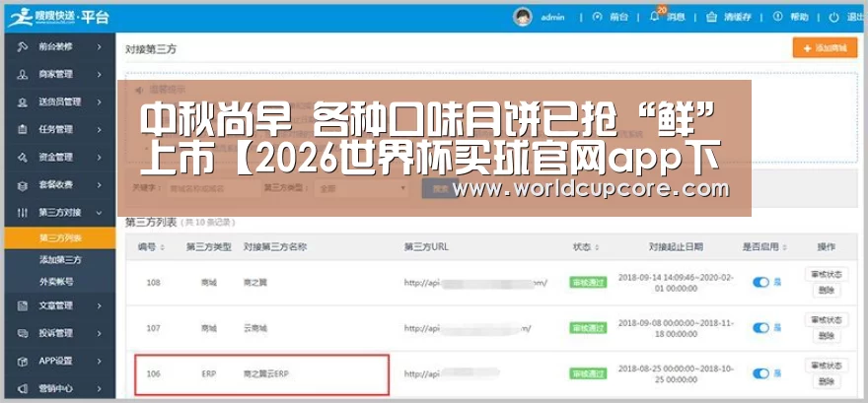Toggle the enable switch for row 108
The image size is (868, 403).
(761, 283)
